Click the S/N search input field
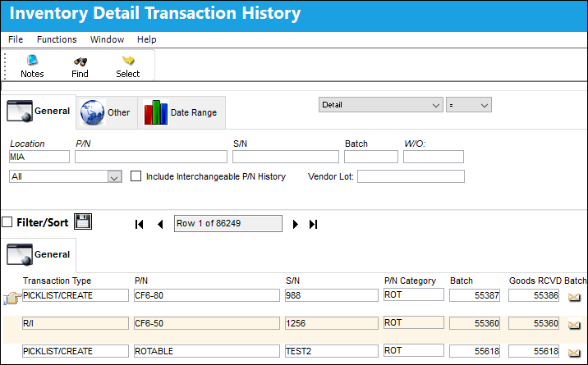588x365 pixels. coord(286,157)
